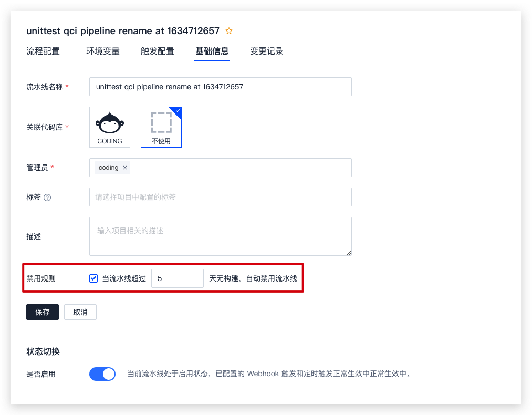
Task: Open the 标签 selection dropdown
Action: click(220, 197)
